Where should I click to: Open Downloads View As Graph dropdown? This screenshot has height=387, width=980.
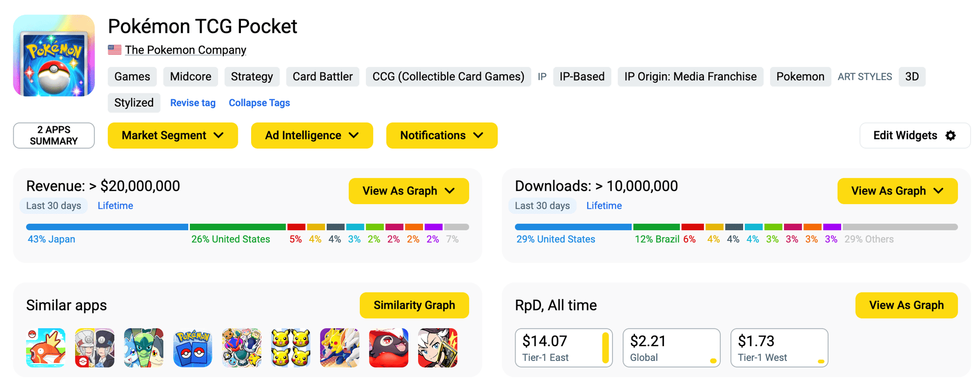pyautogui.click(x=897, y=191)
